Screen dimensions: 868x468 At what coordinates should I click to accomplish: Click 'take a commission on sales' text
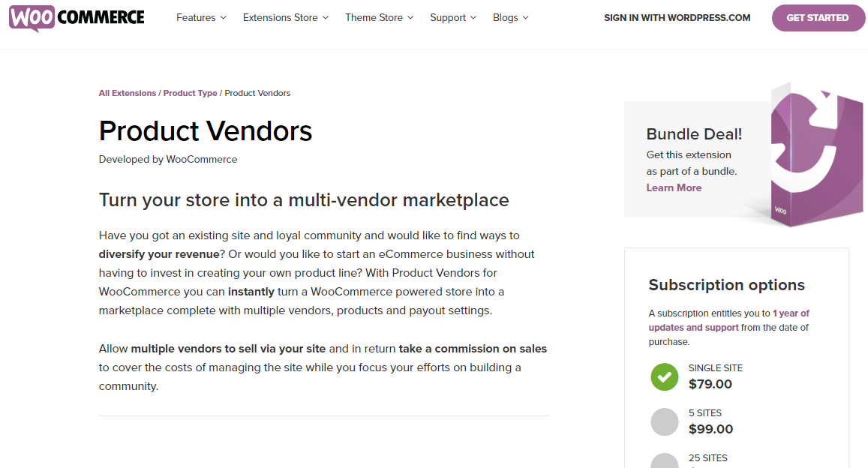point(473,349)
